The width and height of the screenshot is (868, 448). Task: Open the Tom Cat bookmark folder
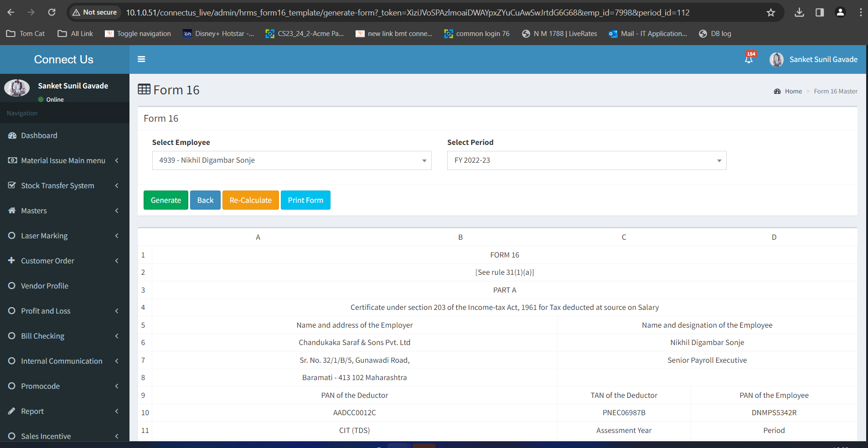[26, 33]
